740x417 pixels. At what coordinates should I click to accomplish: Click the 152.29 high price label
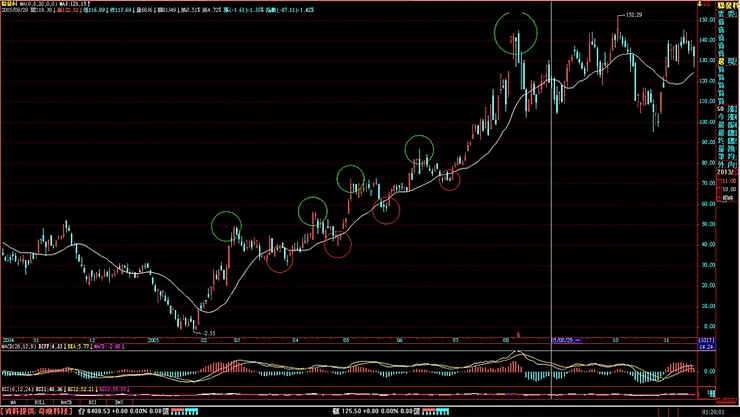click(x=629, y=16)
